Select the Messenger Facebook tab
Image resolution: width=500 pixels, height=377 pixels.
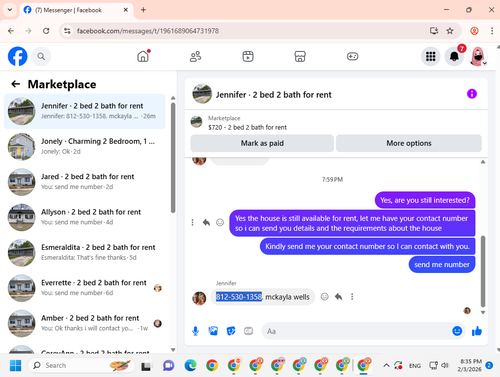[76, 10]
